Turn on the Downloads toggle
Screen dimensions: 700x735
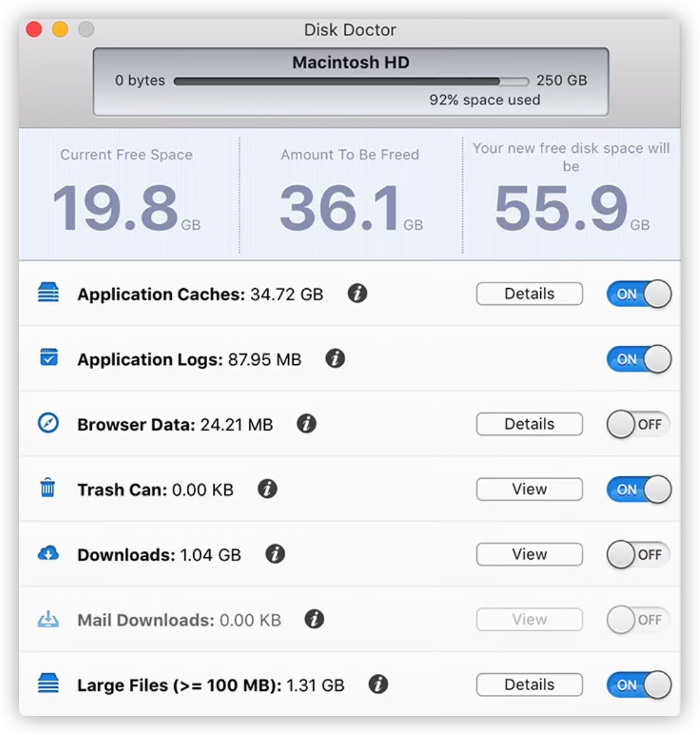tap(639, 554)
